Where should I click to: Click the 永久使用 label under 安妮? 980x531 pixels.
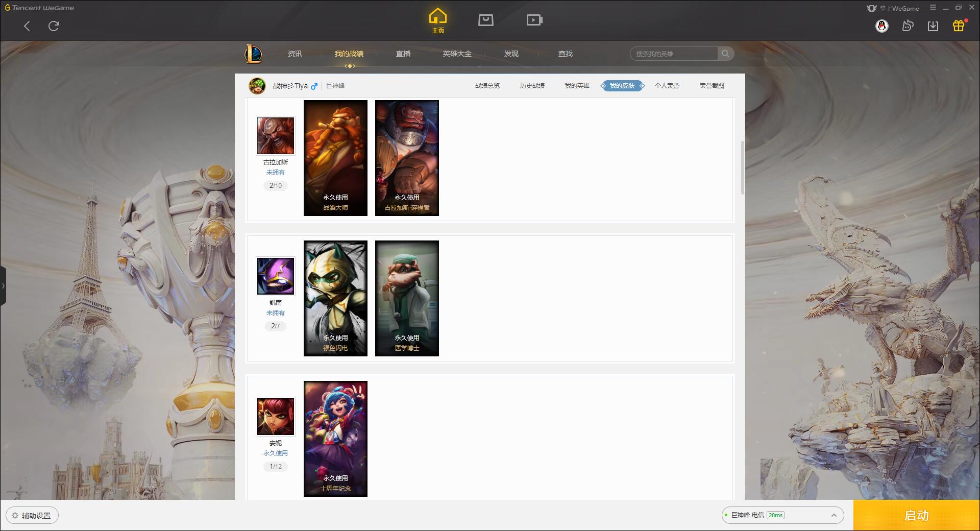276,453
